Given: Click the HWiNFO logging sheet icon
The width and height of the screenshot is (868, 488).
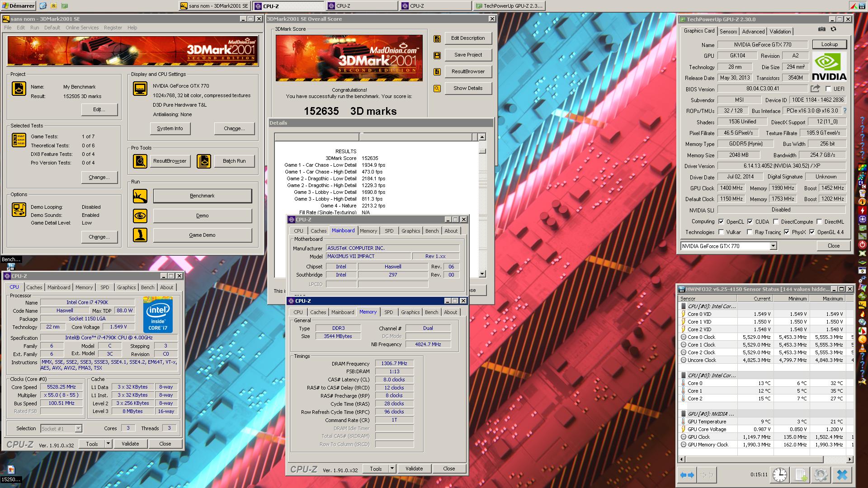Looking at the screenshot, I should click(x=801, y=475).
